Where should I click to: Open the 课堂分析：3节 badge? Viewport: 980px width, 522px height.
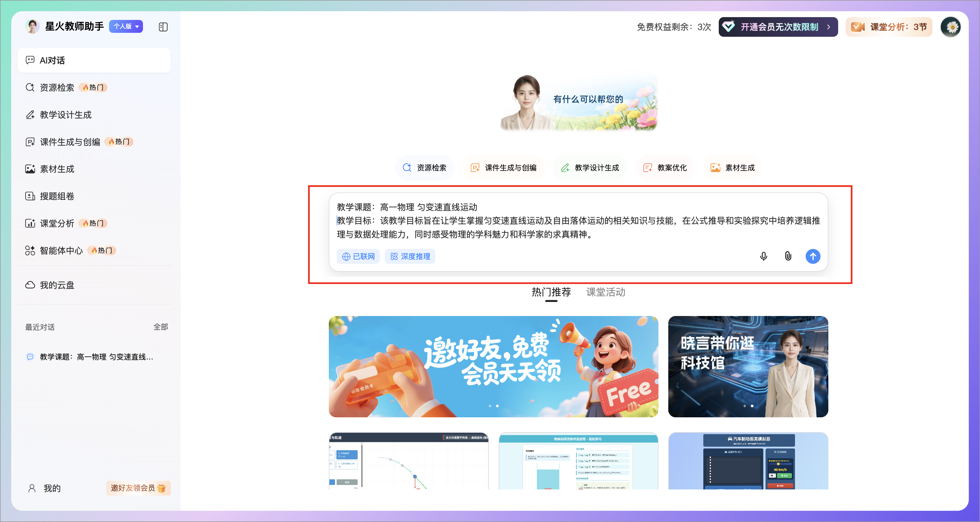click(x=889, y=27)
